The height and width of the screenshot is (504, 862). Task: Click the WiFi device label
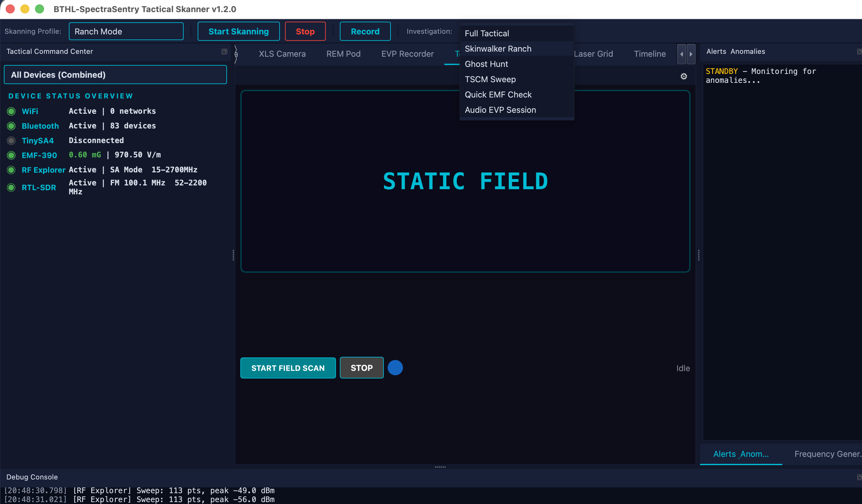pos(30,111)
